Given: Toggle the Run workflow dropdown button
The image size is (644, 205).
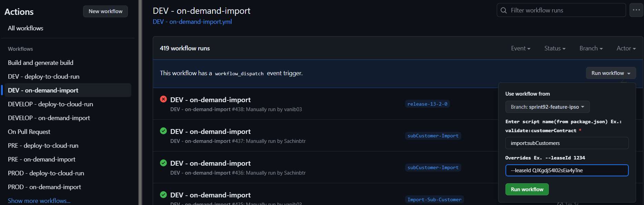Looking at the screenshot, I should 611,73.
